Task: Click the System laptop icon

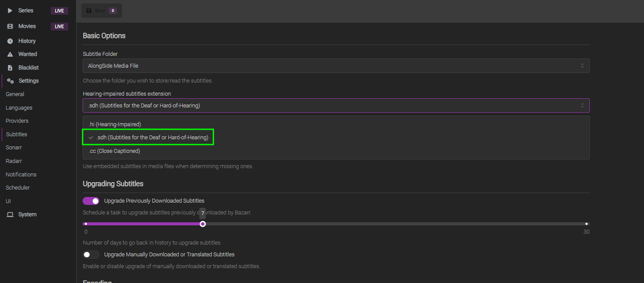Action: tap(10, 214)
